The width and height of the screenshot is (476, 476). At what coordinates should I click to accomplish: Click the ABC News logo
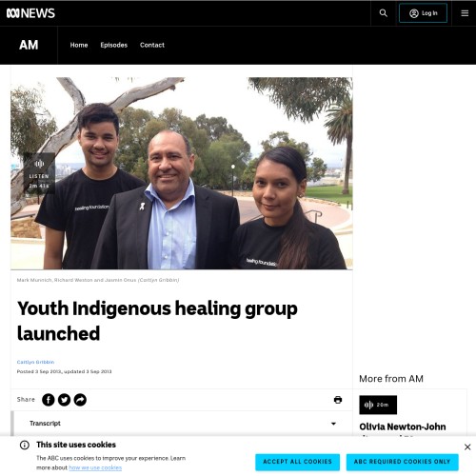click(x=30, y=13)
